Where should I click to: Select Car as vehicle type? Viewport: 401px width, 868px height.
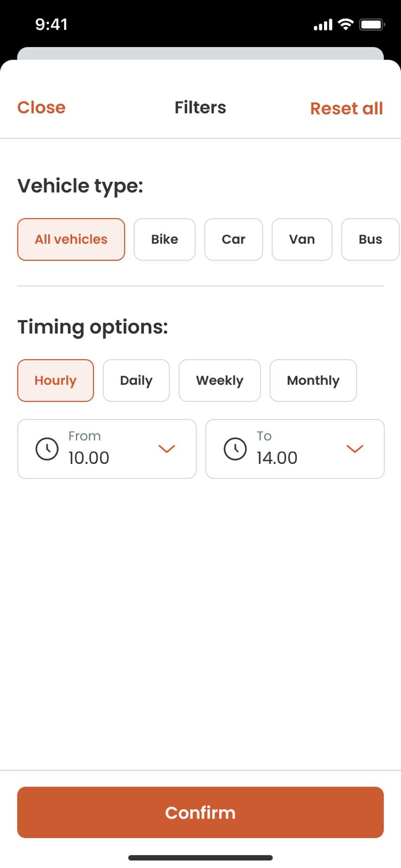click(x=233, y=239)
